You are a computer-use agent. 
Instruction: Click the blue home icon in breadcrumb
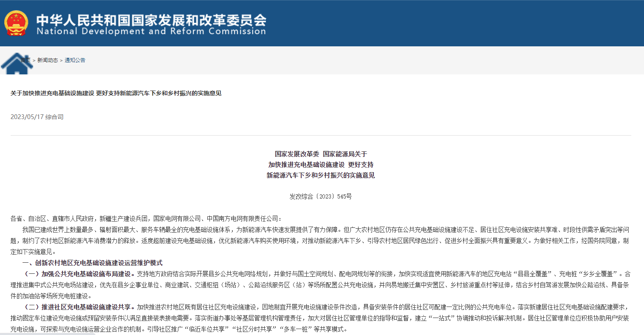pos(17,64)
